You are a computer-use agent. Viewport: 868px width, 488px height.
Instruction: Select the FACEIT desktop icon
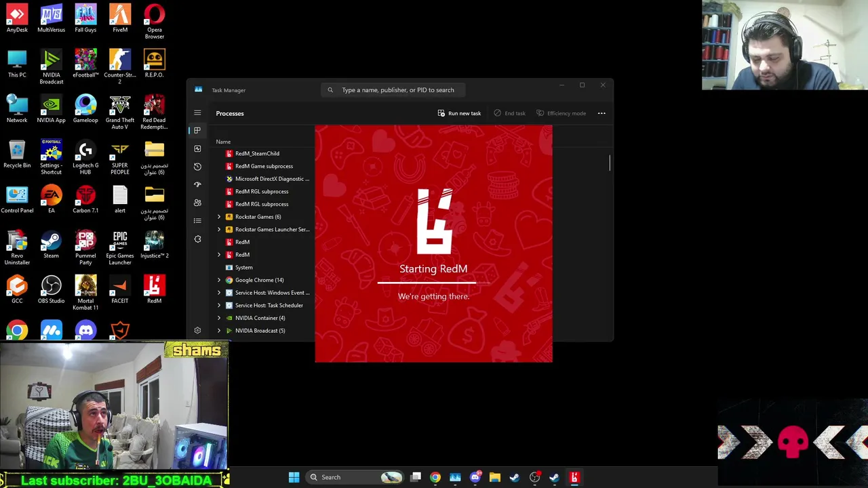(120, 290)
